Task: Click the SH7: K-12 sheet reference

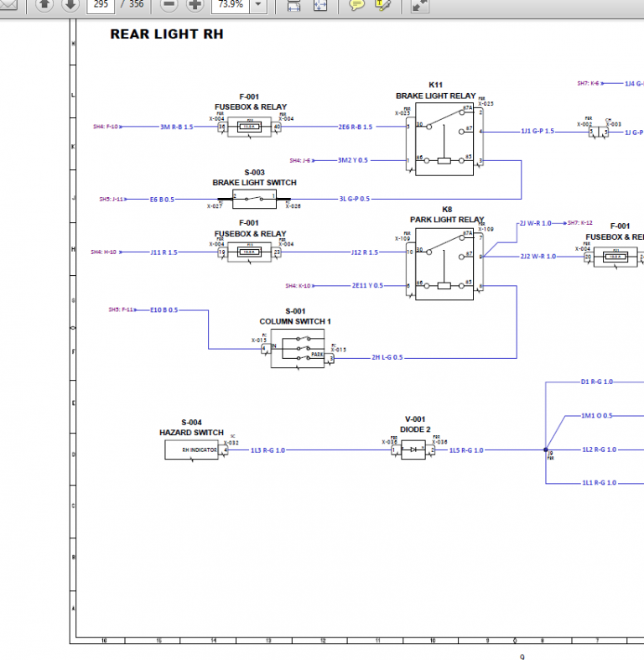Action: [x=580, y=223]
